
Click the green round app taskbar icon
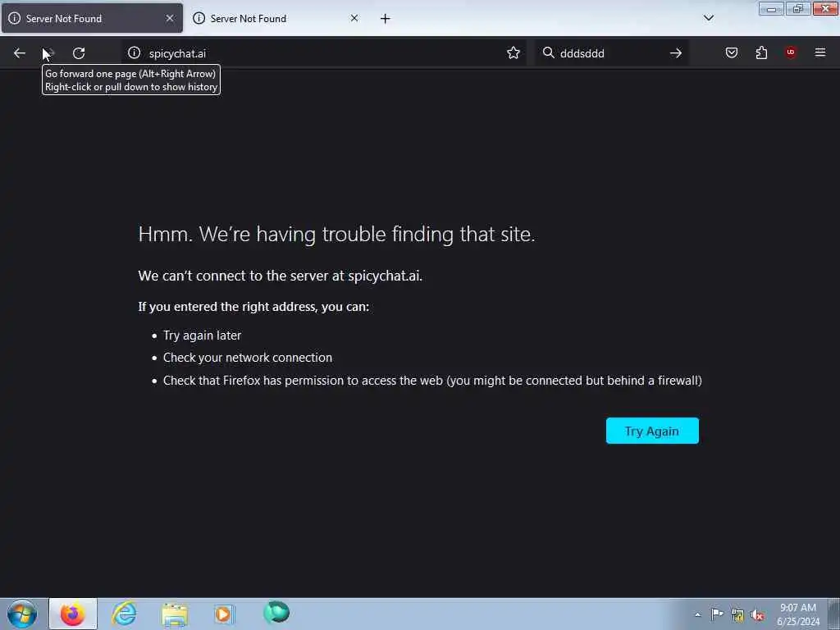276,612
